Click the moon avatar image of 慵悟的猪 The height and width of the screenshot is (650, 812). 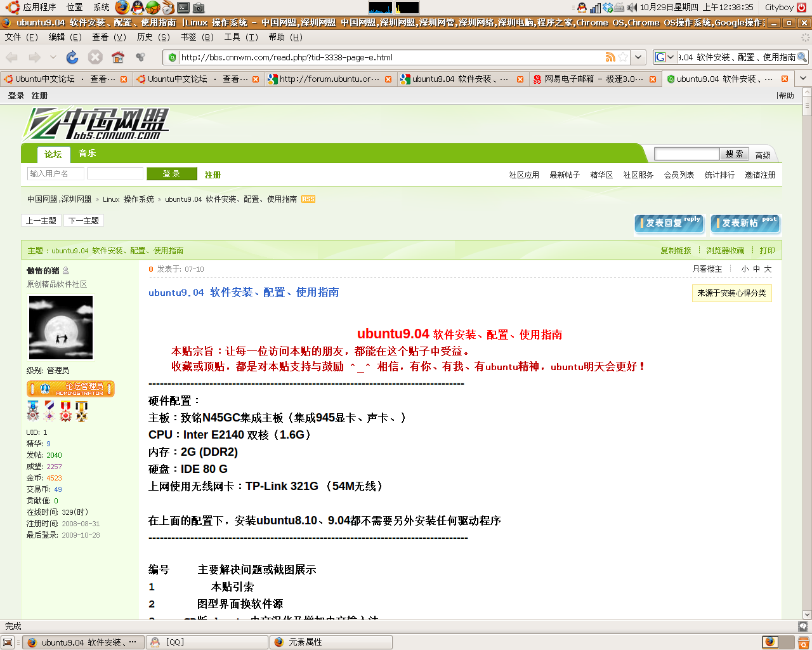pyautogui.click(x=61, y=328)
